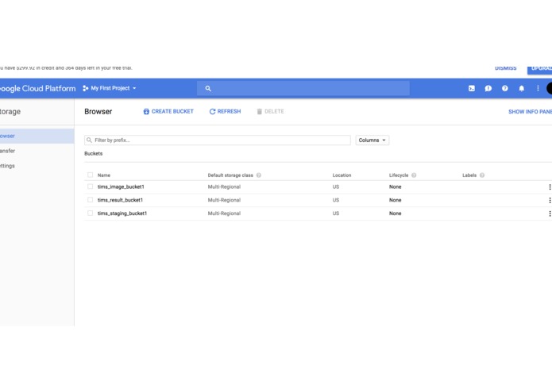Screen dimensions: 552x392
Task: Click the Labels column header text
Action: pos(469,175)
